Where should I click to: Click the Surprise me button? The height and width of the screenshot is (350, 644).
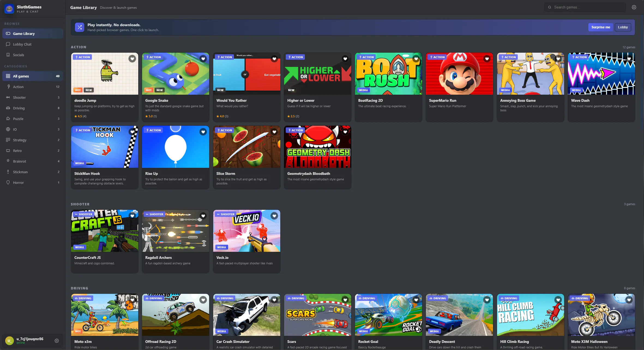click(601, 27)
